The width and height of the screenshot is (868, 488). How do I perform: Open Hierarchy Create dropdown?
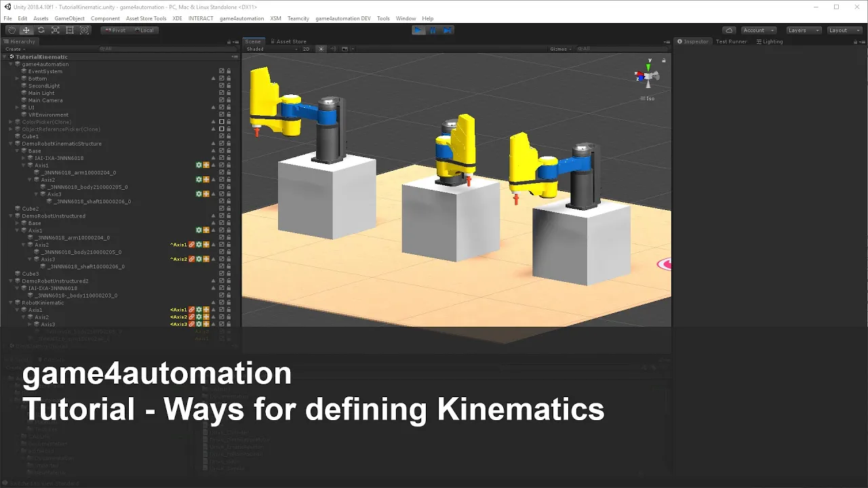point(15,49)
